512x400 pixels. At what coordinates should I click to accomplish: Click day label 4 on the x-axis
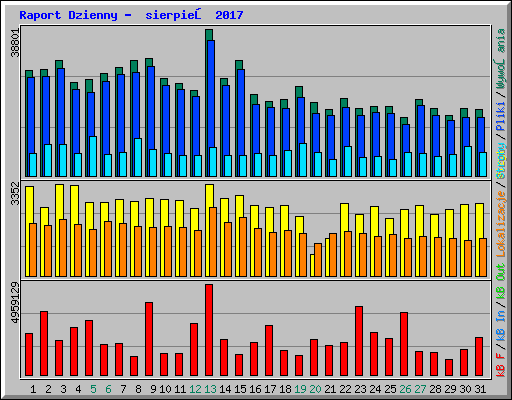(x=78, y=389)
